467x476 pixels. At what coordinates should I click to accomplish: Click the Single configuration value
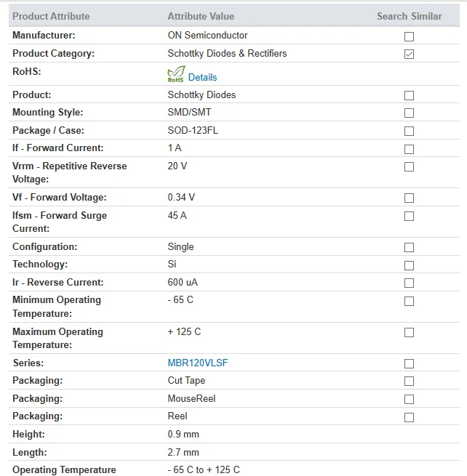[x=180, y=247]
